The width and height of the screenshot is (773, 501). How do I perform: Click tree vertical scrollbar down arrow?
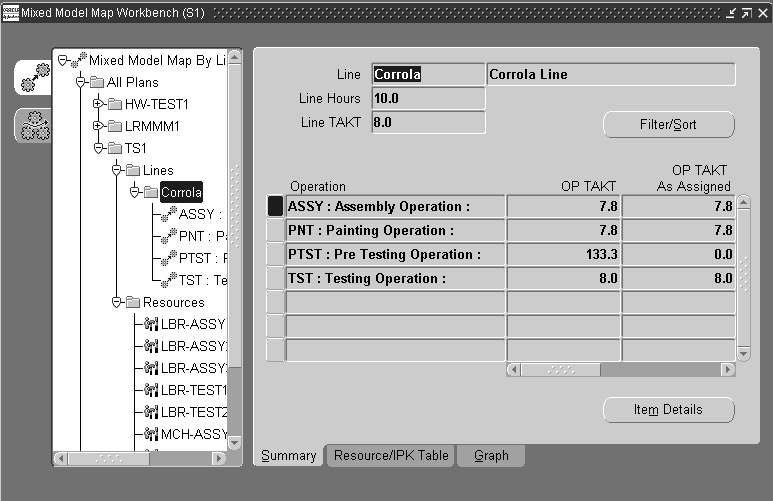(235, 443)
